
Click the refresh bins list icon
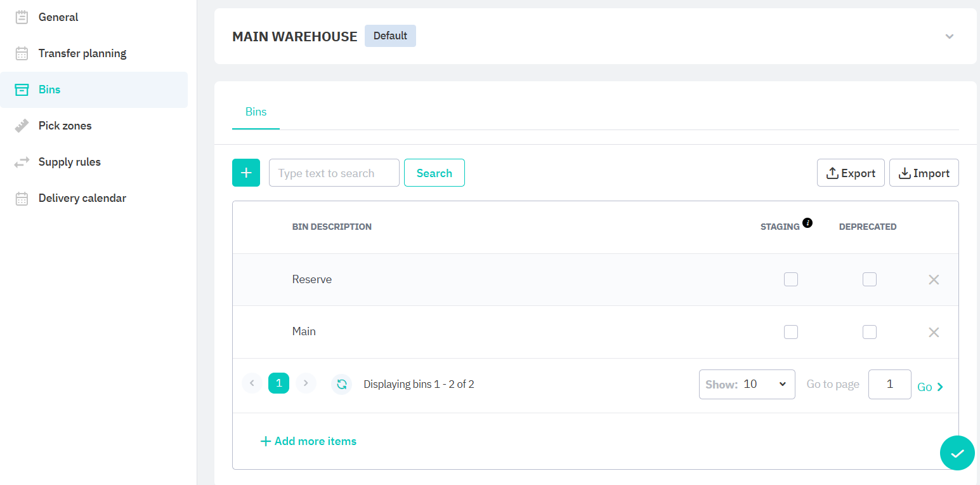[x=341, y=384]
